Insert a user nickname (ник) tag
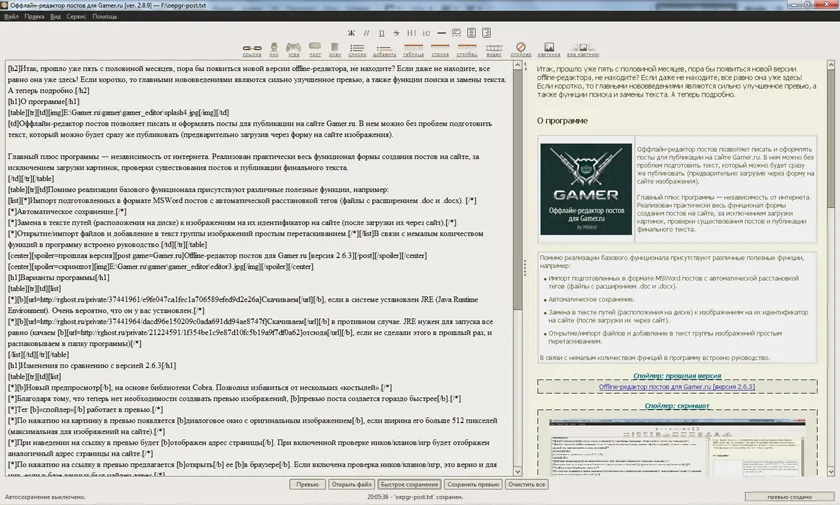 [273, 48]
